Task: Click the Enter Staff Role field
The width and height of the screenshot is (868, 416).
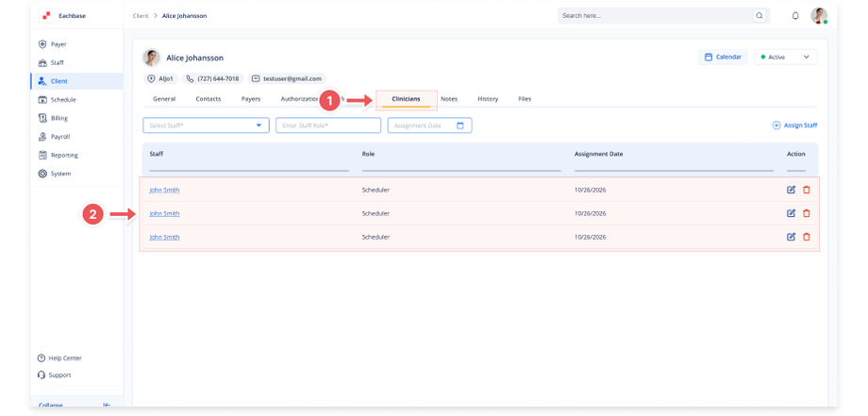Action: click(328, 125)
